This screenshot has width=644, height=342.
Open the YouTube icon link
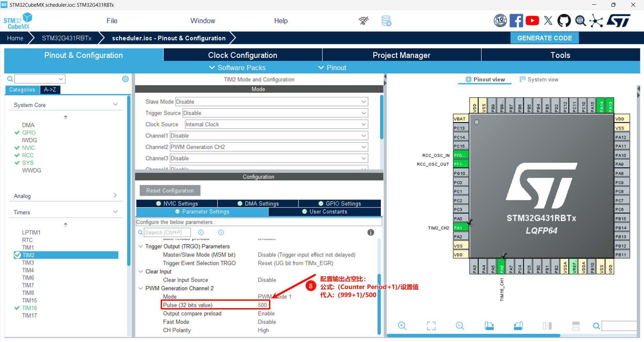click(532, 21)
